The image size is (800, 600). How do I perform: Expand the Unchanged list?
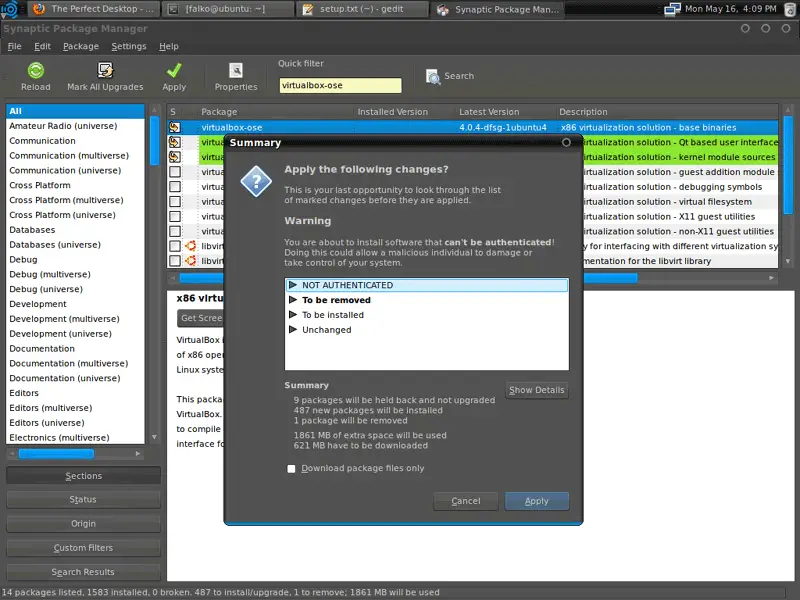point(293,329)
